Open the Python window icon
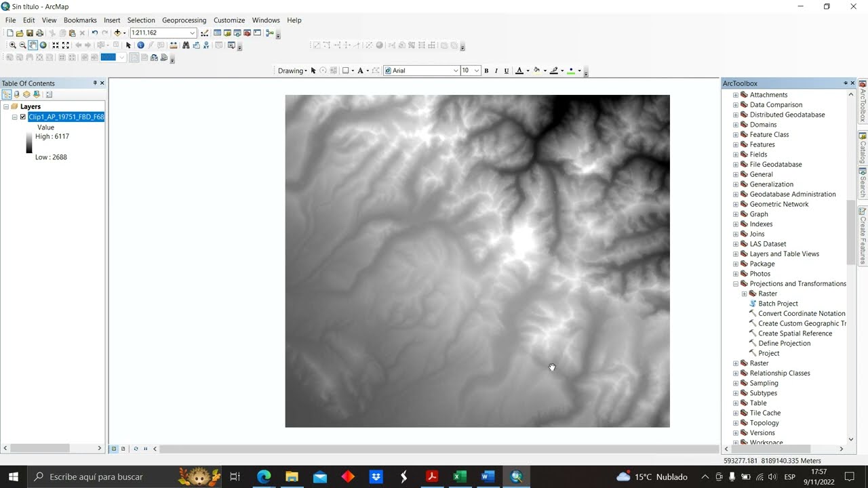868x488 pixels. click(x=257, y=33)
